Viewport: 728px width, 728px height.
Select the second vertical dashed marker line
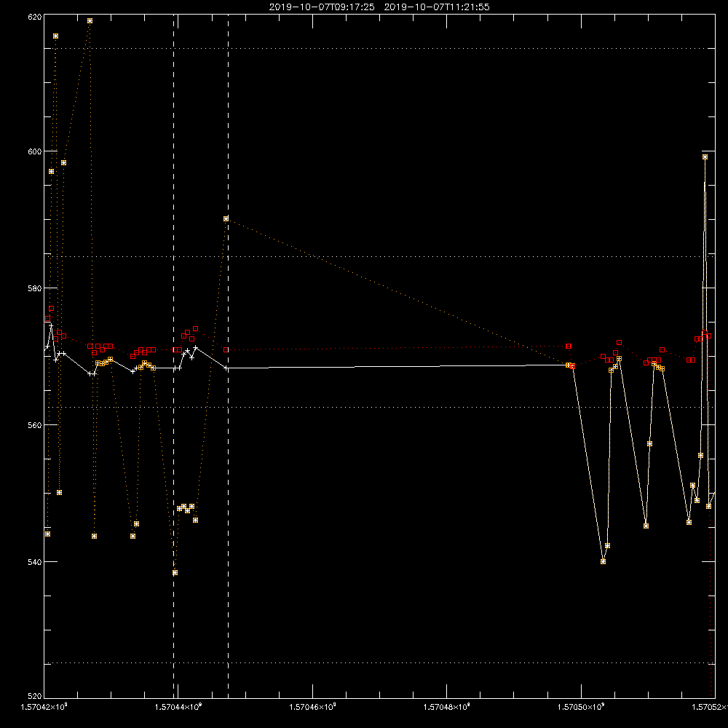228,356
